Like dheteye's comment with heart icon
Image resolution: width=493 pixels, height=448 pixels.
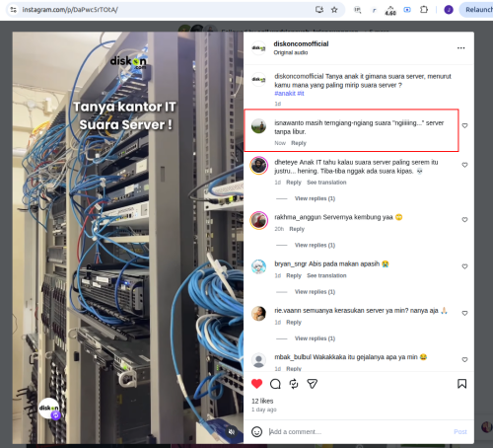(464, 165)
